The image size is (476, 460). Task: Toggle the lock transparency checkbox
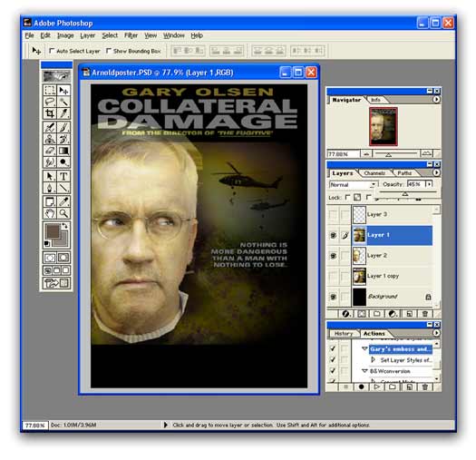click(x=347, y=197)
